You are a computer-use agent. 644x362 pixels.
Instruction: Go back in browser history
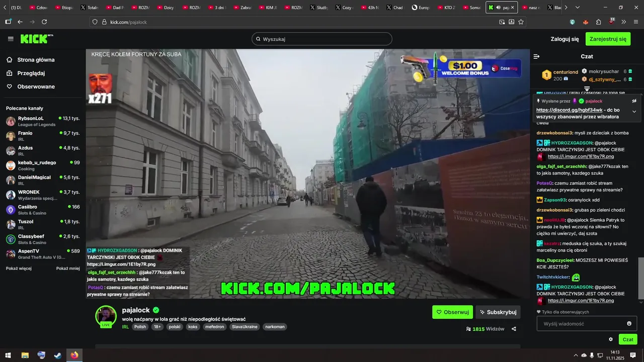[20, 22]
